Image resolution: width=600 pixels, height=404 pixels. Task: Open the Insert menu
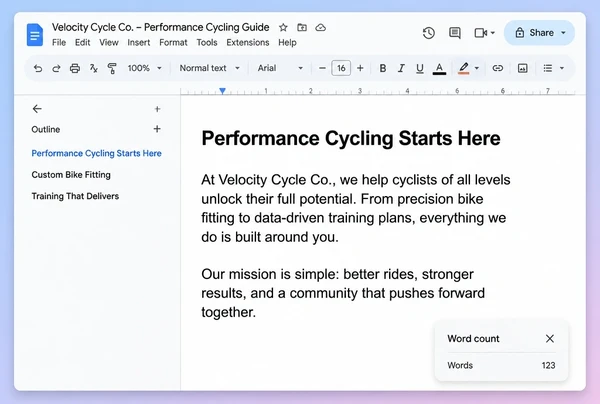[139, 42]
